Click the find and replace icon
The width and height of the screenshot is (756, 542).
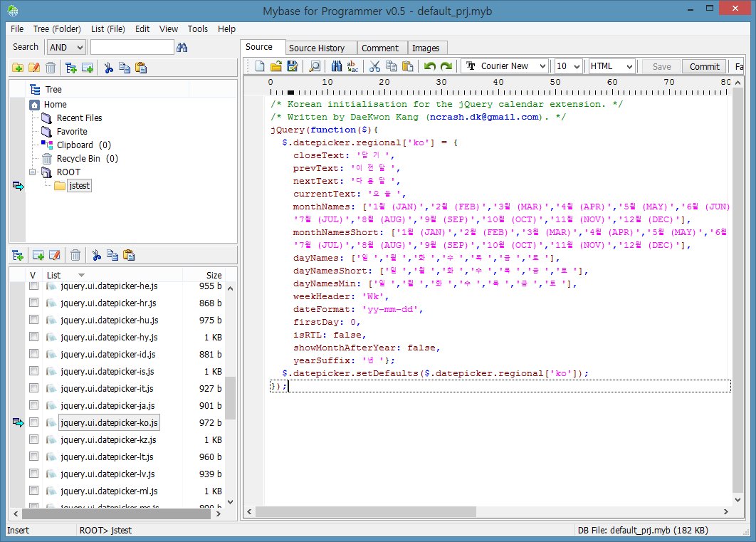pos(352,66)
